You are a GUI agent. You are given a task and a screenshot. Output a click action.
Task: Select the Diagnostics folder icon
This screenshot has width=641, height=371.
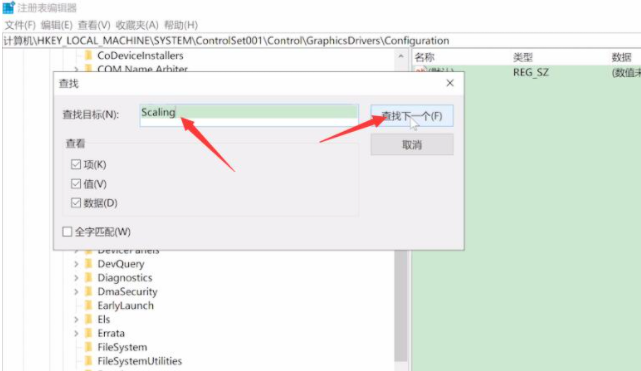click(88, 277)
